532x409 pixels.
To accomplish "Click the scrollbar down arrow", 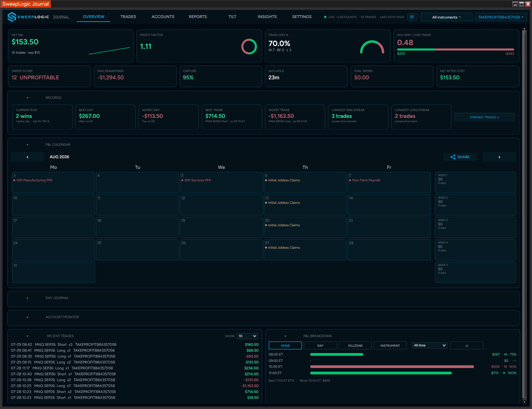I will pyautogui.click(x=524, y=402).
